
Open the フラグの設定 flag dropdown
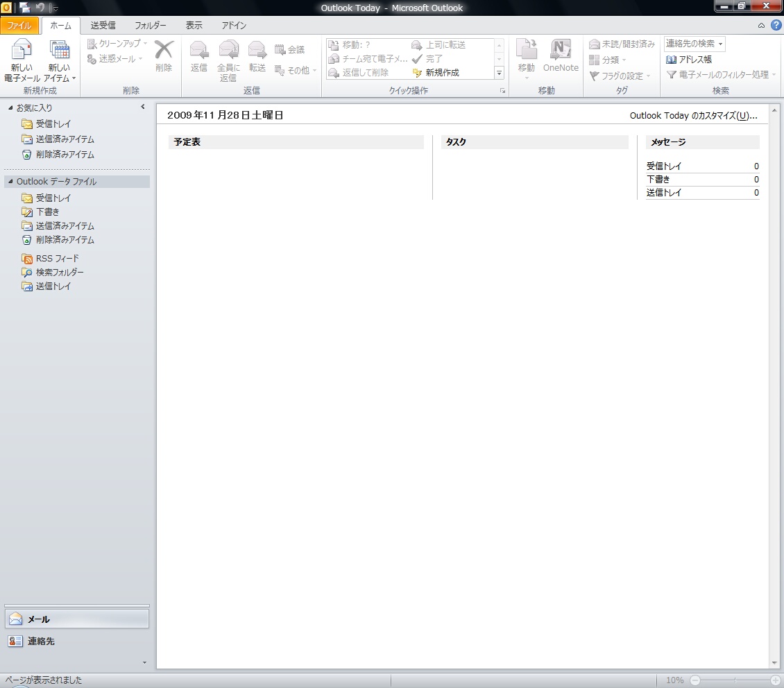pos(620,76)
